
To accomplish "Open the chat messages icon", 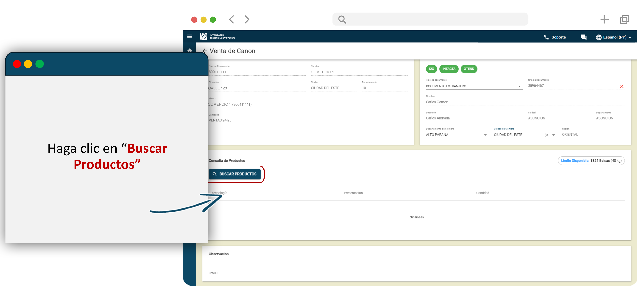I will pyautogui.click(x=583, y=37).
